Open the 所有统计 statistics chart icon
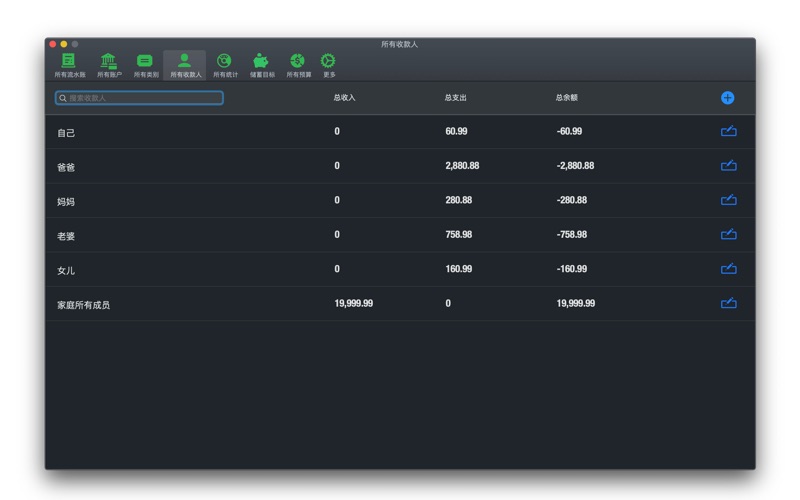800x500 pixels. coord(225,62)
